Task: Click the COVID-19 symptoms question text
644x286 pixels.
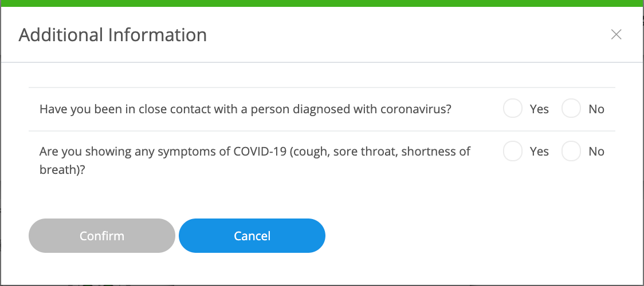Action: pyautogui.click(x=255, y=152)
